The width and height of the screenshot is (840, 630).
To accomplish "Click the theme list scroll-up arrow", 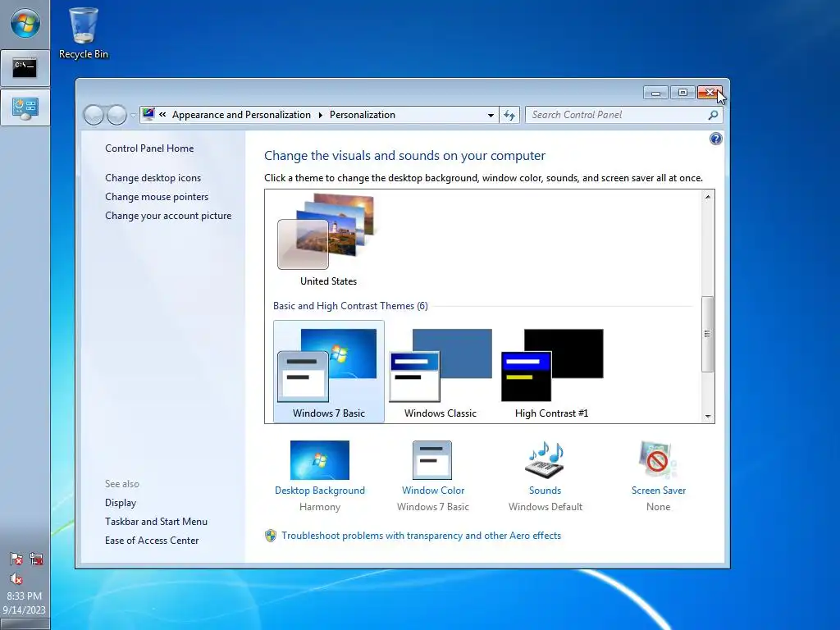I will pyautogui.click(x=708, y=197).
